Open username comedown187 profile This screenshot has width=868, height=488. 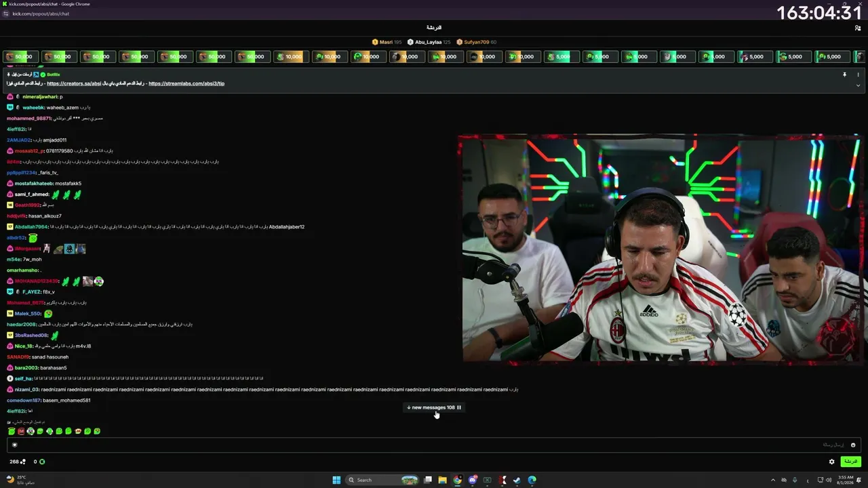coord(24,401)
